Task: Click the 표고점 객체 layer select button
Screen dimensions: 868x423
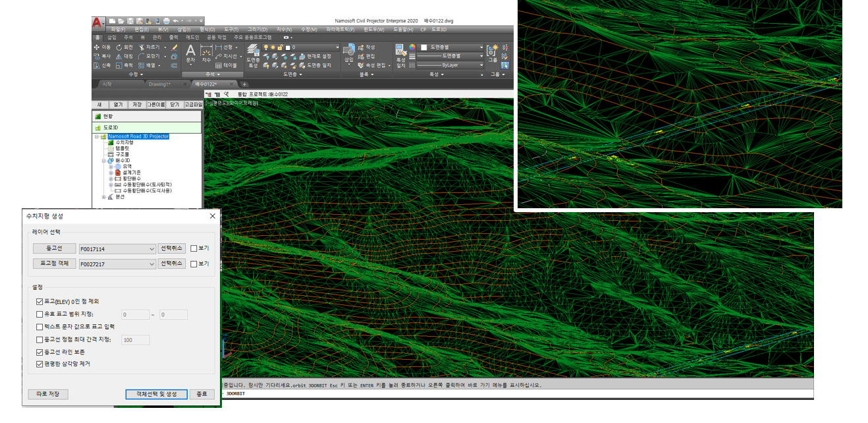Action: (x=53, y=264)
